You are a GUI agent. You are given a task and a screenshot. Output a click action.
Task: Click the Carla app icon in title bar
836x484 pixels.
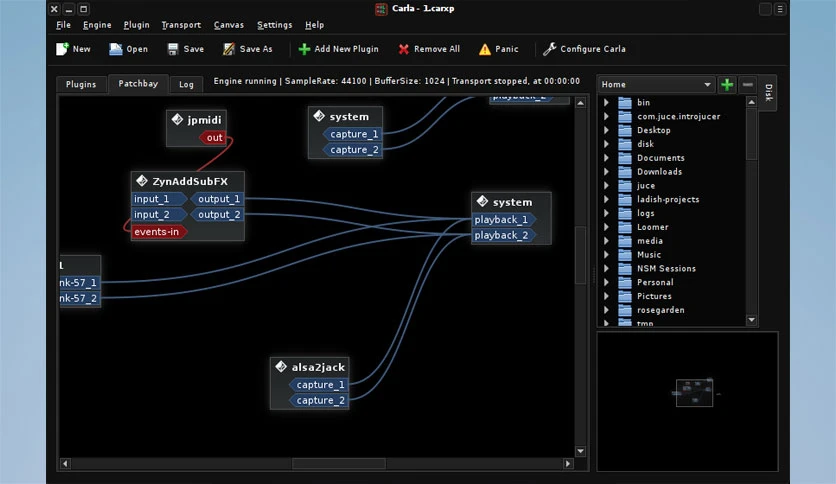point(381,9)
